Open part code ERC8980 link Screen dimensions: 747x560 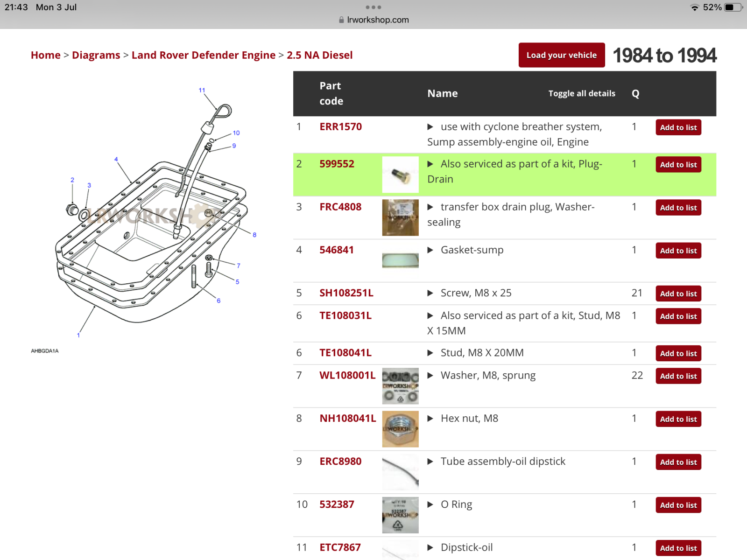(340, 461)
